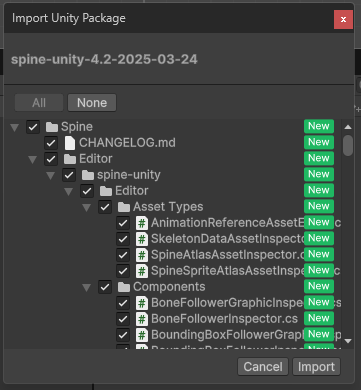Screen dimensions: 361x390
Task: Click the spine-unity folder icon
Action: tap(88, 175)
